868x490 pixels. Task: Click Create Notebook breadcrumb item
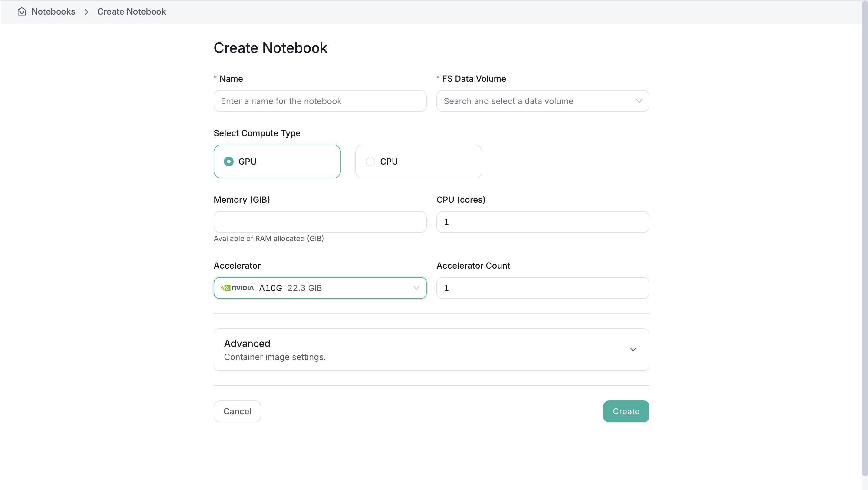pos(131,11)
